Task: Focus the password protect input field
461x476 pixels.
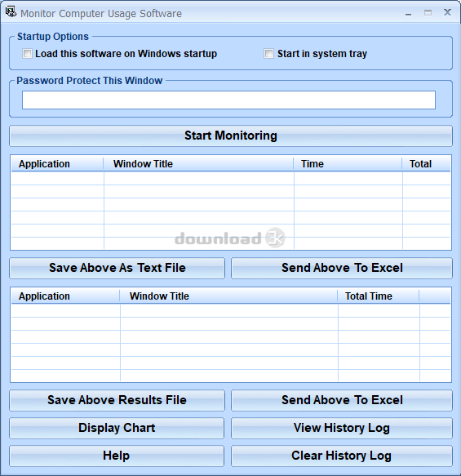Action: tap(228, 100)
